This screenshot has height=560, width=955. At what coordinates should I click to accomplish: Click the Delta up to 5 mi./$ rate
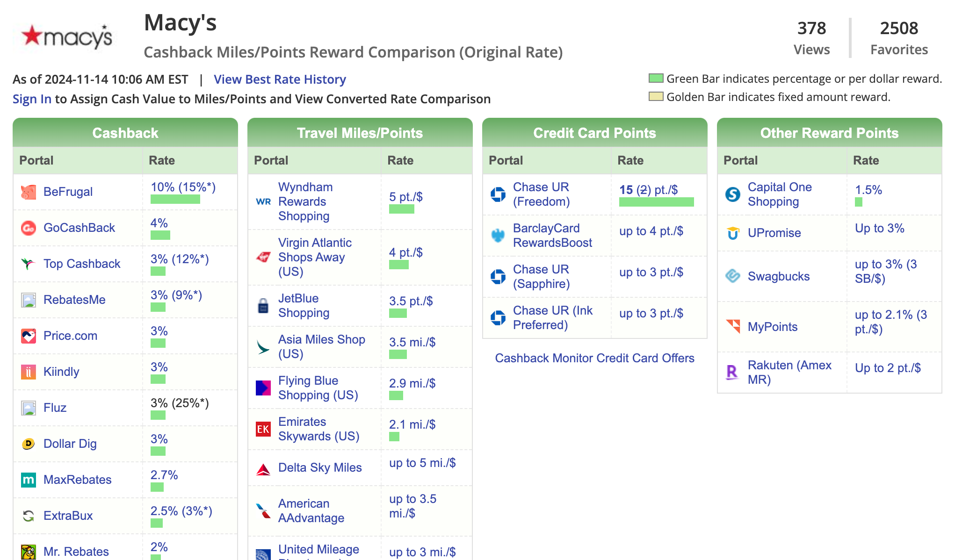tap(422, 463)
